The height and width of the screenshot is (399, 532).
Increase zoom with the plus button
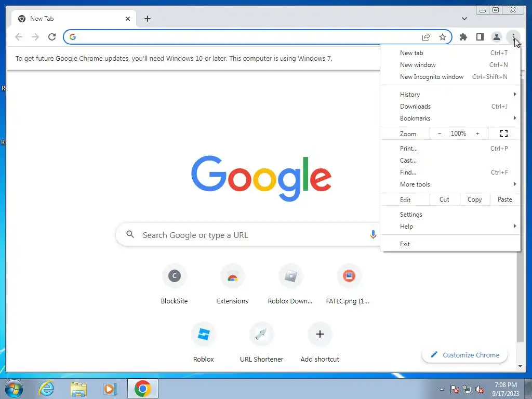tap(477, 134)
